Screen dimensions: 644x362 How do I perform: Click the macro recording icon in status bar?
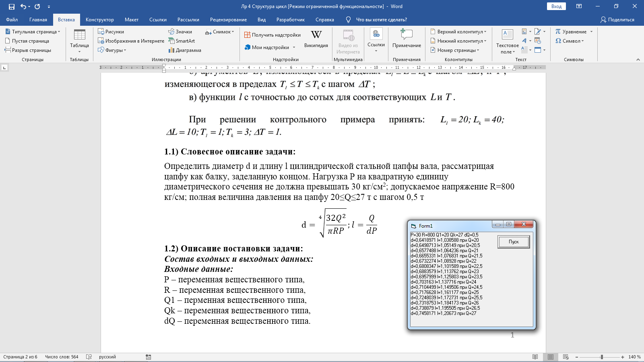coord(149,357)
